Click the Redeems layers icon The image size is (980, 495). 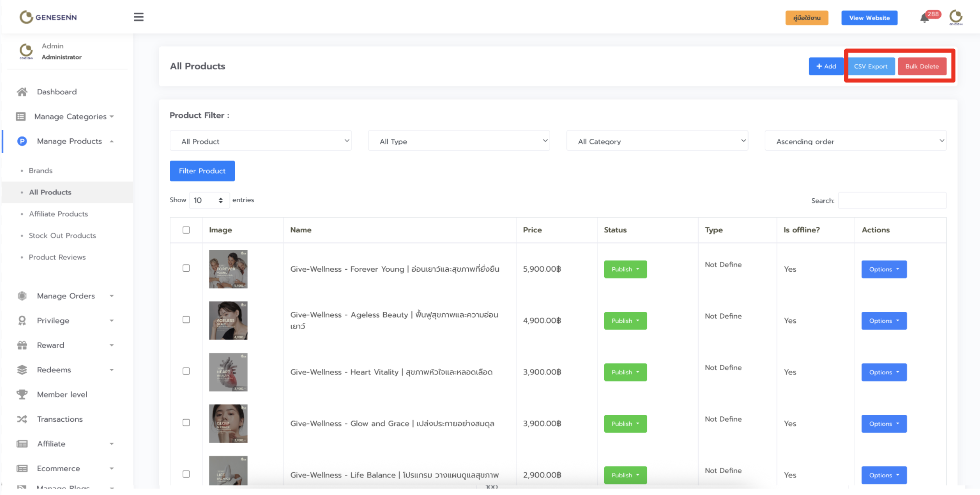22,370
